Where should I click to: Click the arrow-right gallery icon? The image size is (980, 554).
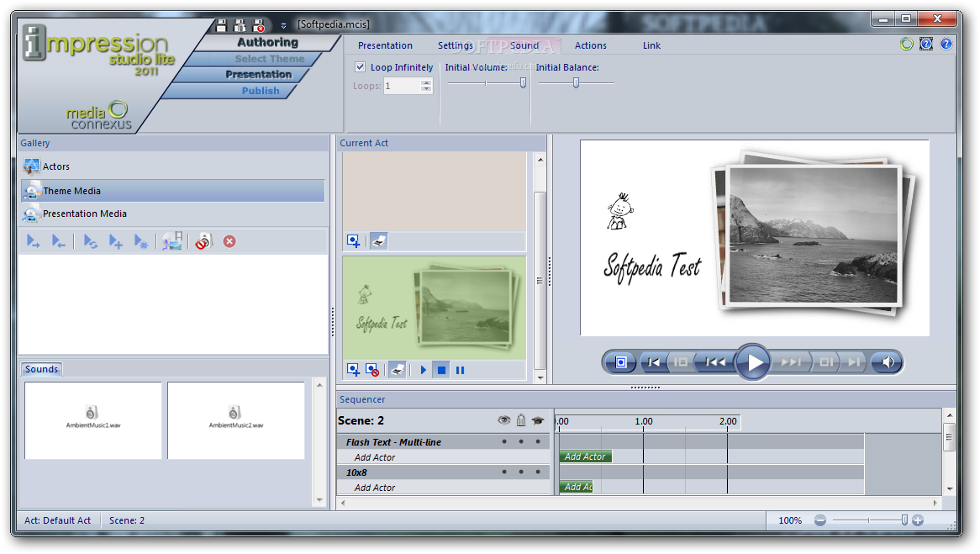coord(33,241)
